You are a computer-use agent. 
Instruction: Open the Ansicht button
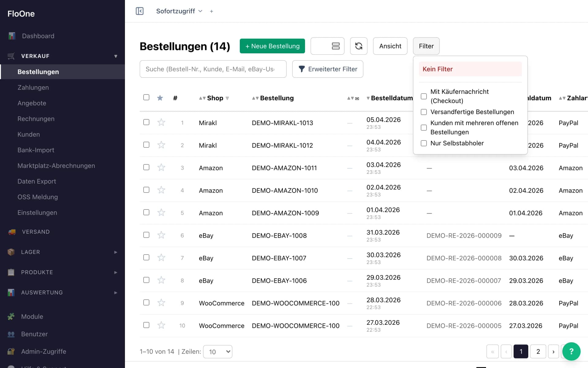390,46
